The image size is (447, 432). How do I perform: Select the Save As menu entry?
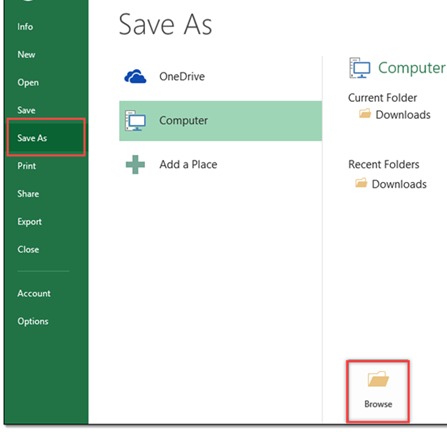(x=46, y=138)
